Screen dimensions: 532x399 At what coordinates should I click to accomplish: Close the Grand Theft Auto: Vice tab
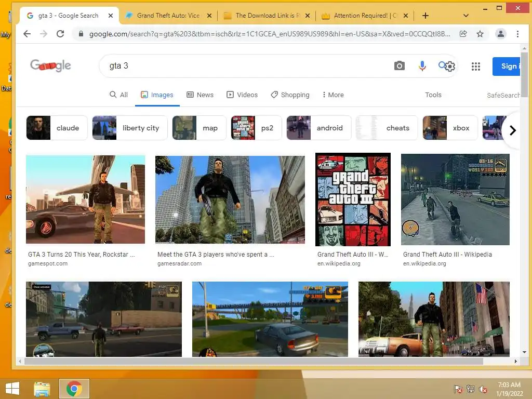(x=209, y=16)
